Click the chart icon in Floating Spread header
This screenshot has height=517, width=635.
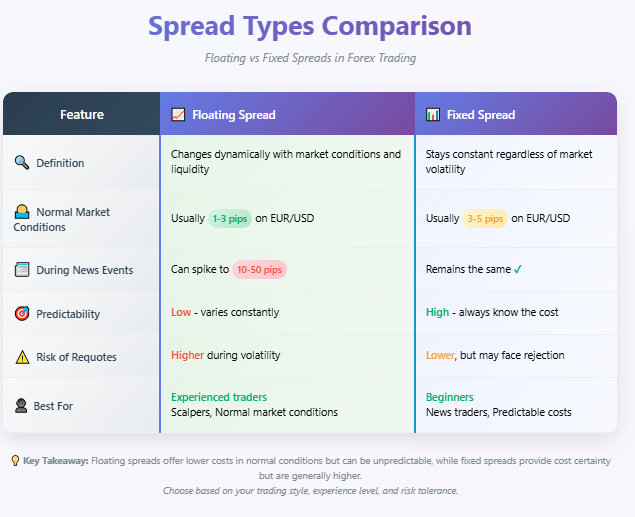pos(178,115)
